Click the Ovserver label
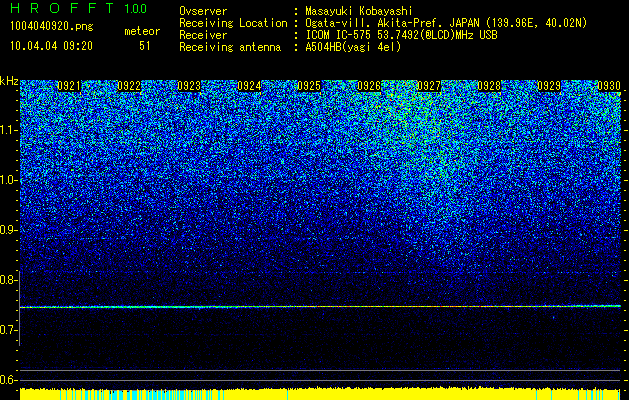Image resolution: width=629 pixels, height=400 pixels. 203,11
